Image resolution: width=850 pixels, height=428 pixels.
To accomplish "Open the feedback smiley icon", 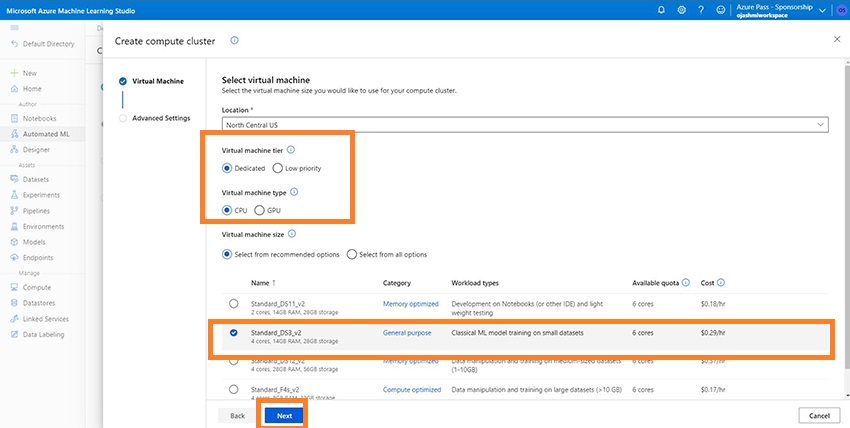I will (x=720, y=10).
